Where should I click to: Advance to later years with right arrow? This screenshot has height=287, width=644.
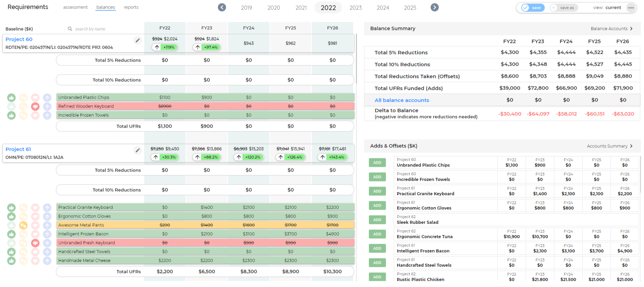click(434, 7)
